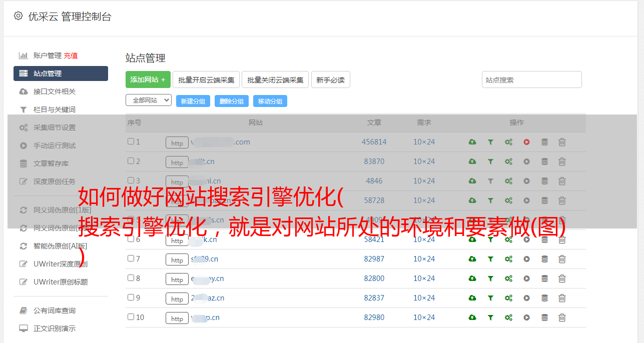
Task: Focus the 站点搜索 search field
Action: point(532,79)
